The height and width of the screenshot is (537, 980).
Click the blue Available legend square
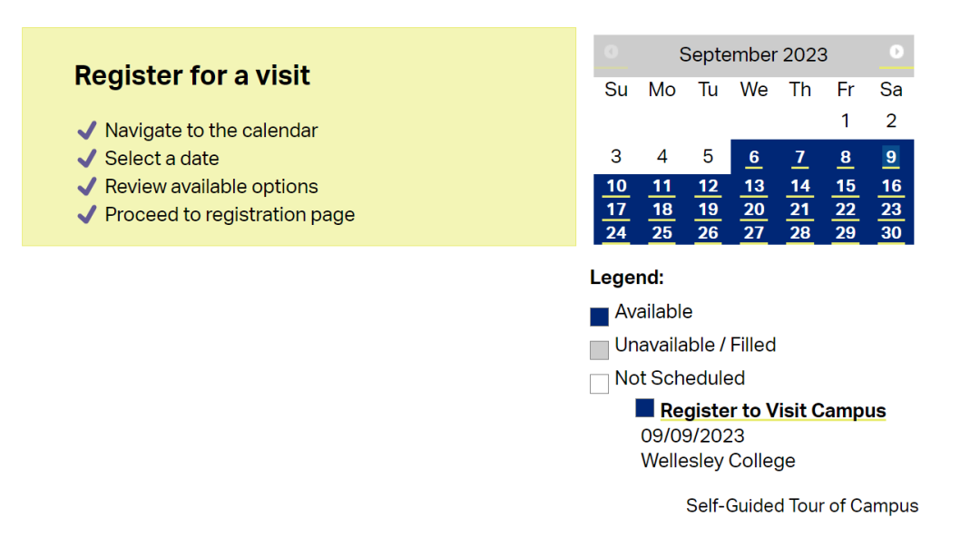coord(599,317)
